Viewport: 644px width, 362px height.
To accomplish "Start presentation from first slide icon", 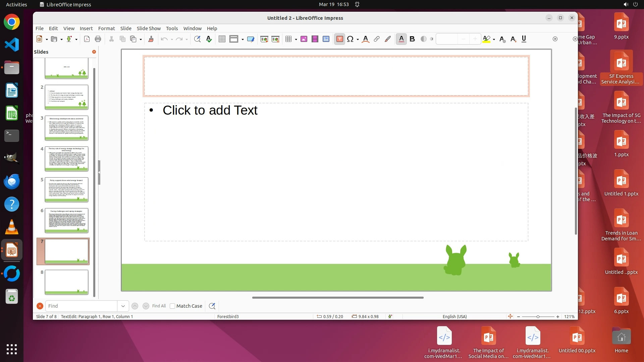I will click(264, 39).
